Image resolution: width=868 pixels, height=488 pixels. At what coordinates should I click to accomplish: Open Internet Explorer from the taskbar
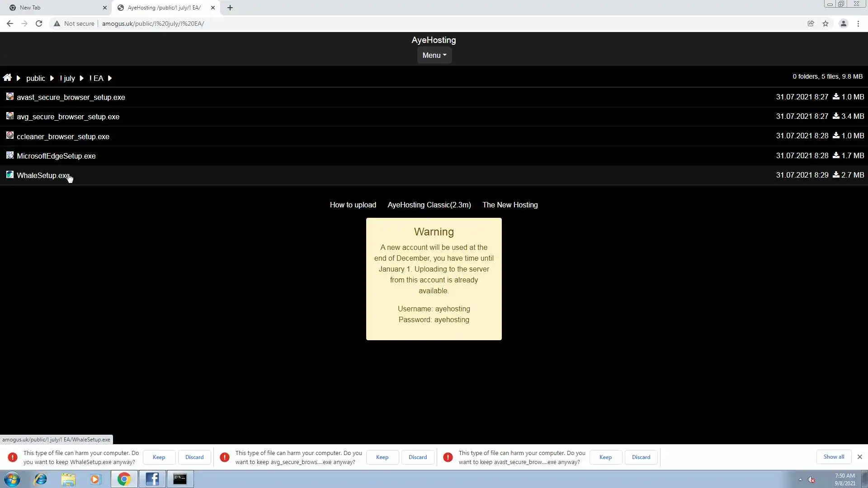click(41, 479)
